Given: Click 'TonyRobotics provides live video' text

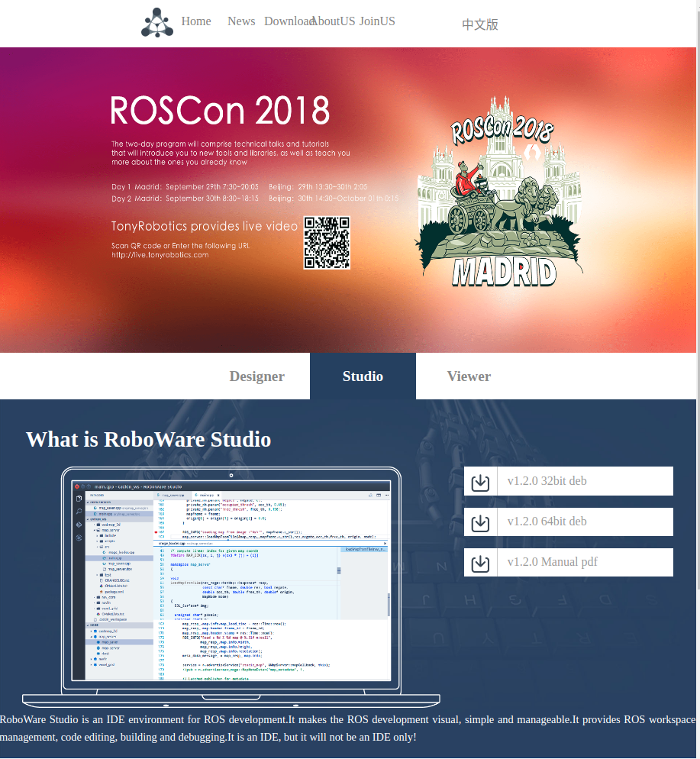Looking at the screenshot, I should (x=204, y=226).
